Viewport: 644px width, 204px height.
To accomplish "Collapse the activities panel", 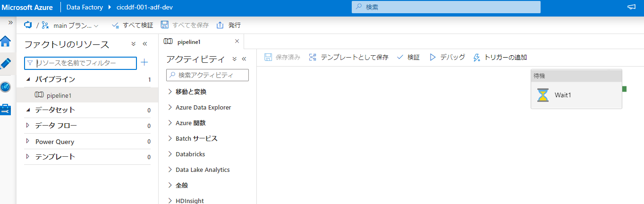I will (x=244, y=59).
